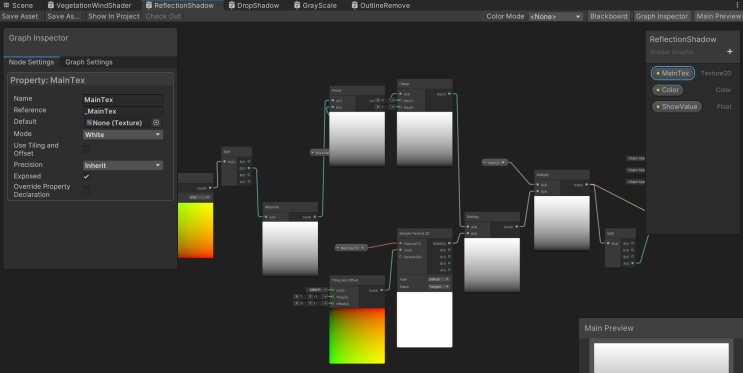Image resolution: width=743 pixels, height=373 pixels.
Task: Click the Sampler input port of Sample Texture 2D
Action: (x=400, y=257)
